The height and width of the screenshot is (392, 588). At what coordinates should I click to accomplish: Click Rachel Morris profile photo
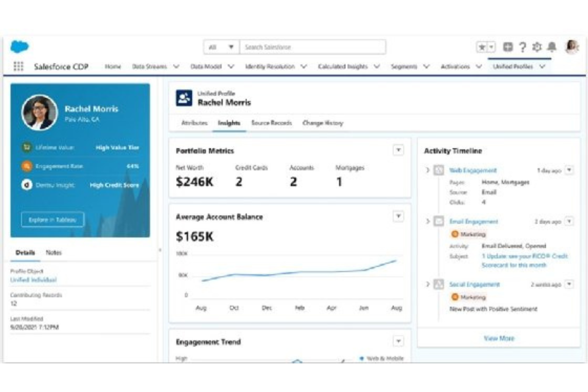[x=39, y=113]
